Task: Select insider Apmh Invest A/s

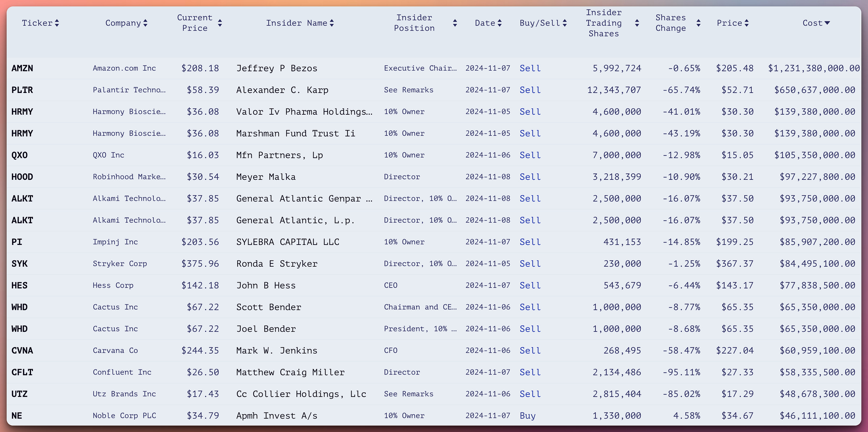Action: coord(277,416)
